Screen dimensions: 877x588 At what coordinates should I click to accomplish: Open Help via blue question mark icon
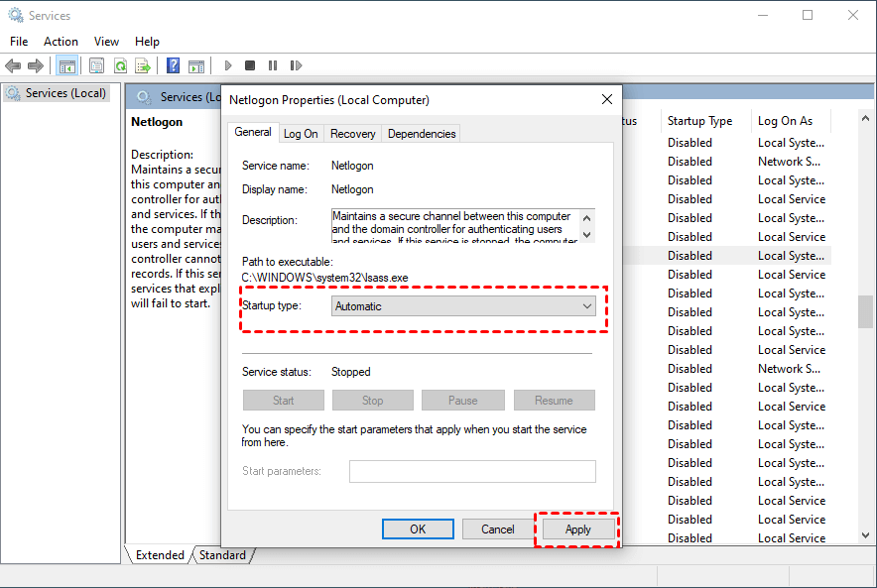173,65
